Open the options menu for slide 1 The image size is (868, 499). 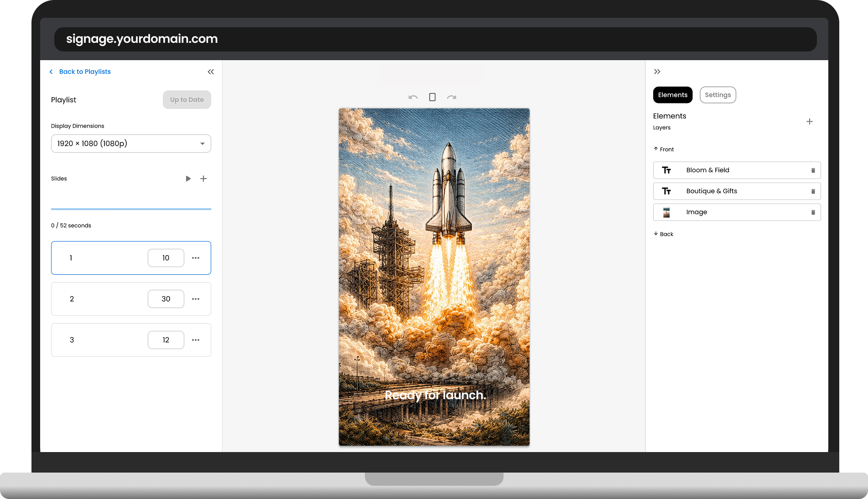click(x=196, y=258)
